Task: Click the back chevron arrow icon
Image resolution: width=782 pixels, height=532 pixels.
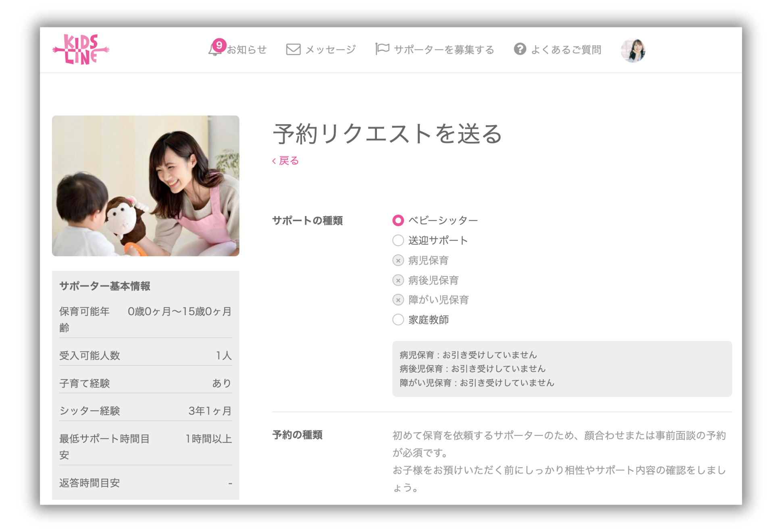Action: coord(274,161)
